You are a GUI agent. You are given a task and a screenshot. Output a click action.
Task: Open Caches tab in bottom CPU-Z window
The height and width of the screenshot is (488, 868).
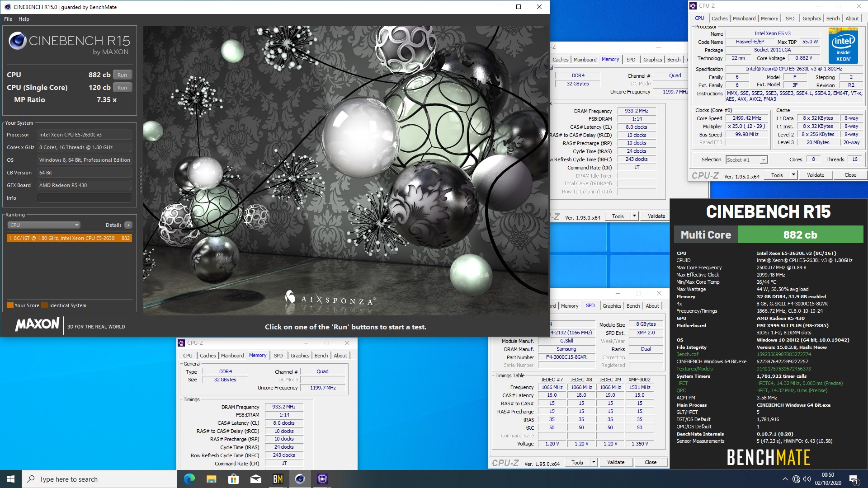pos(208,356)
